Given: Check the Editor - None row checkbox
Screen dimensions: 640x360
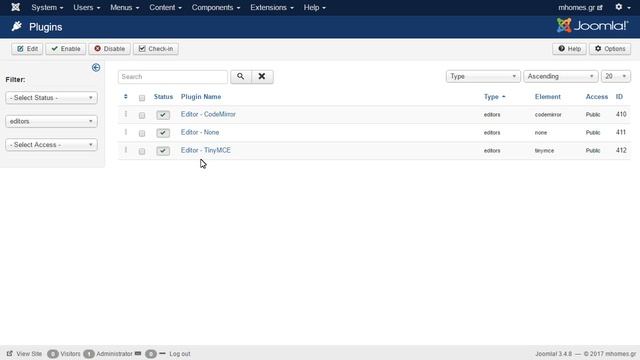Looking at the screenshot, I should tap(142, 133).
